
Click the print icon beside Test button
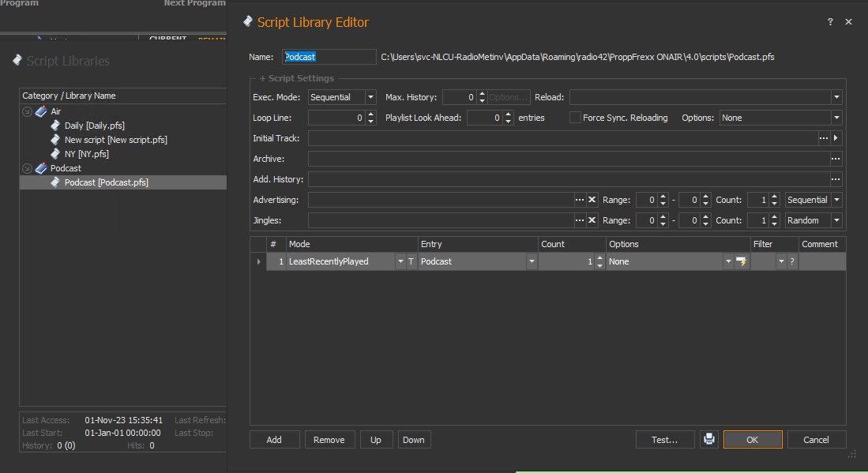pyautogui.click(x=709, y=440)
